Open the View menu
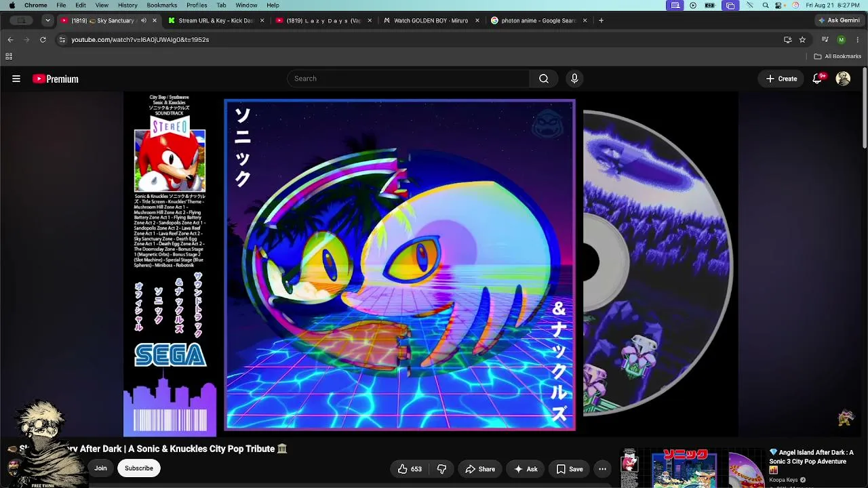Viewport: 868px width, 488px height. click(102, 5)
